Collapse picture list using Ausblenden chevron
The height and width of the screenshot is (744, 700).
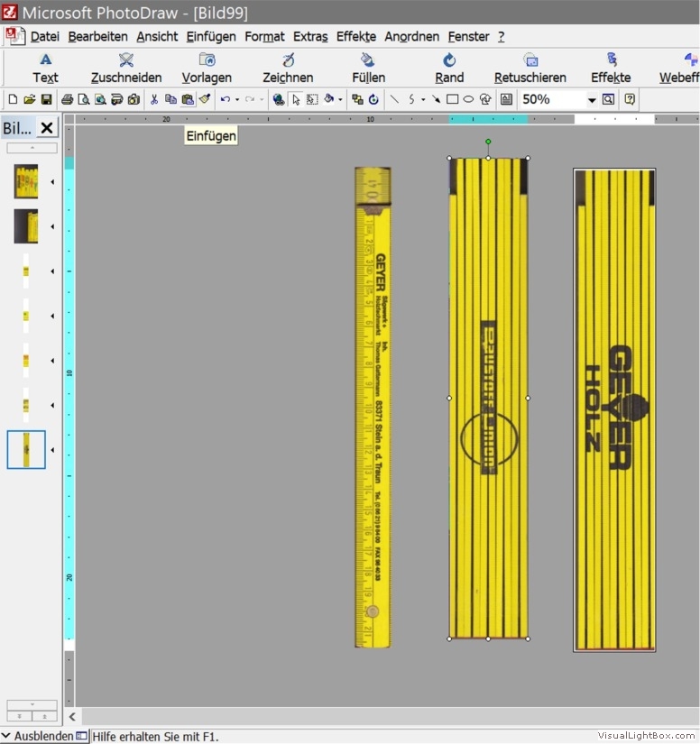6,736
